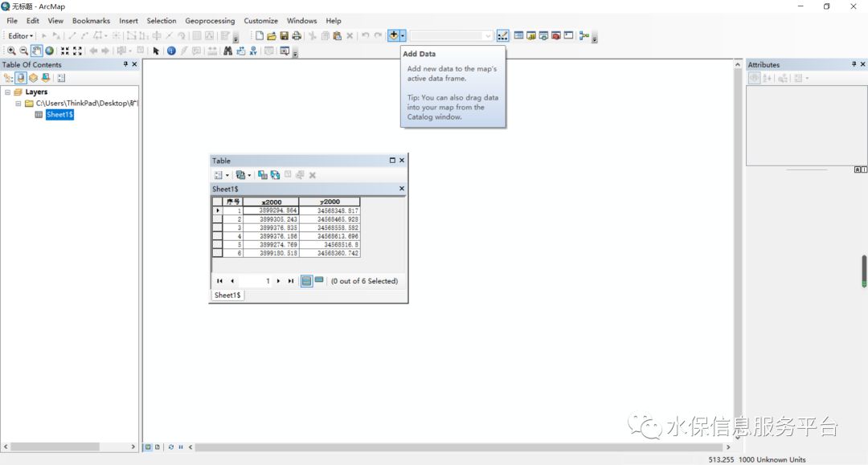The width and height of the screenshot is (868, 465).
Task: Open the Identify tool
Action: [171, 50]
